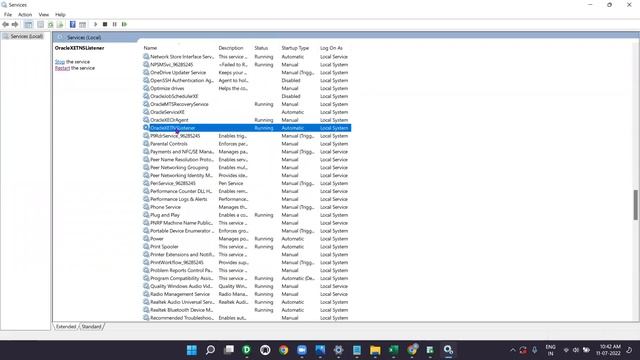Click the Start Service play icon
This screenshot has height=360, width=640.
point(96,24)
